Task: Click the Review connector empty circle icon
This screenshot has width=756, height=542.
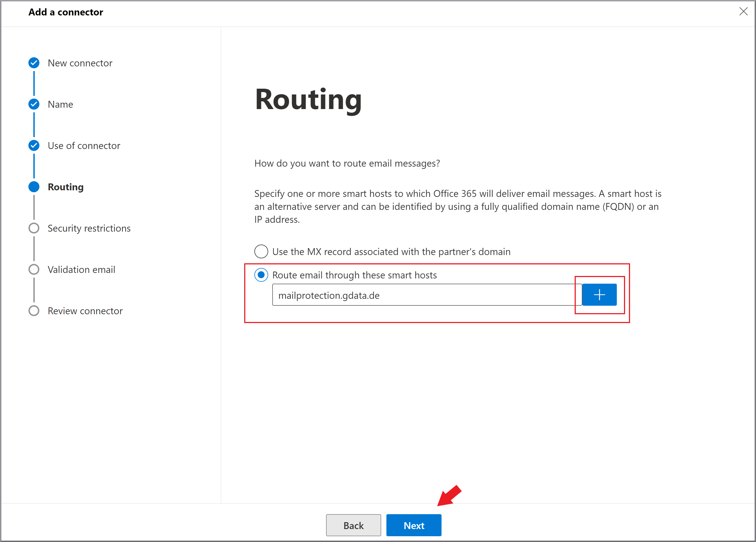Action: pyautogui.click(x=34, y=311)
